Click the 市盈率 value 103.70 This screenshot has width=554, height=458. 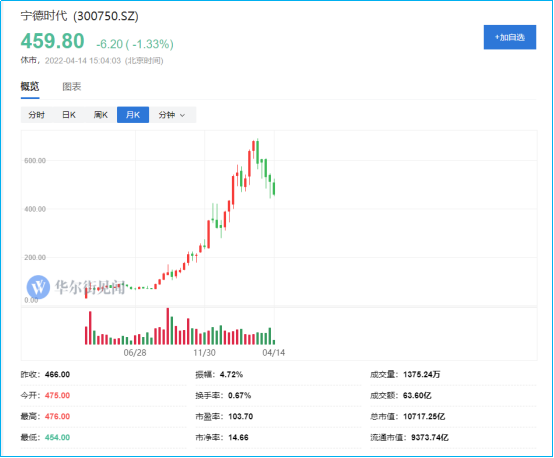point(241,417)
